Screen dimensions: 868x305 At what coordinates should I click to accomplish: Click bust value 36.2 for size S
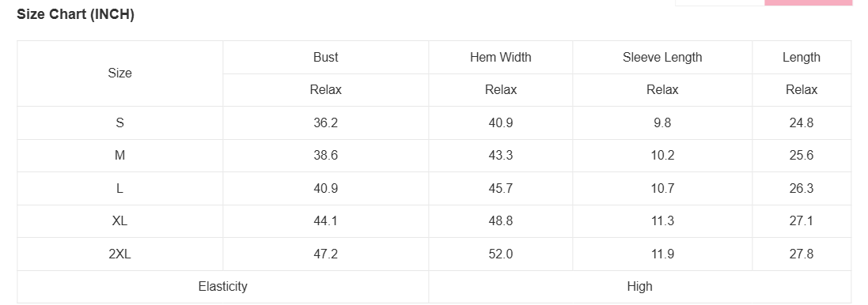tap(325, 122)
